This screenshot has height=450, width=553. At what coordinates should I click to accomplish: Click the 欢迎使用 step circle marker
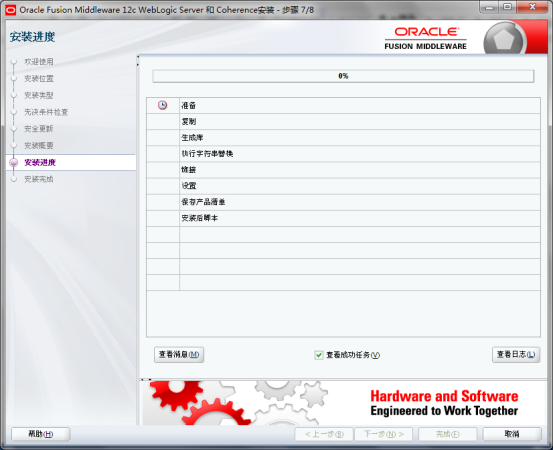[x=14, y=62]
